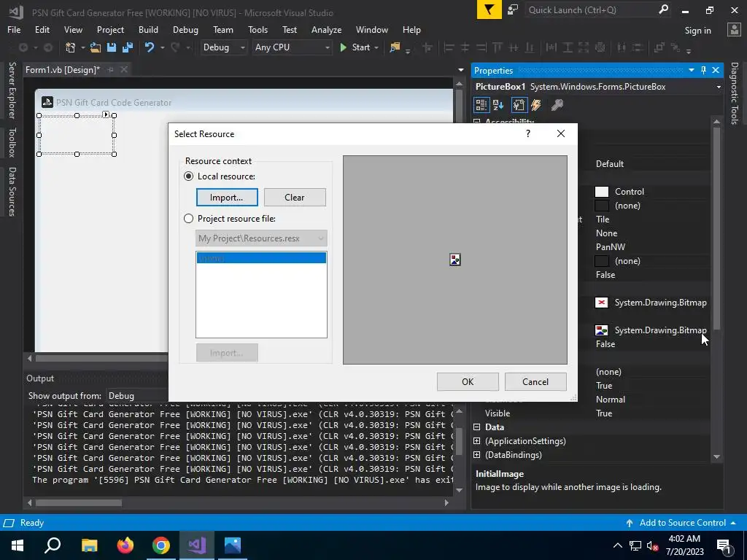The width and height of the screenshot is (747, 560).
Task: Collapse the Data category in Properties
Action: click(x=477, y=427)
